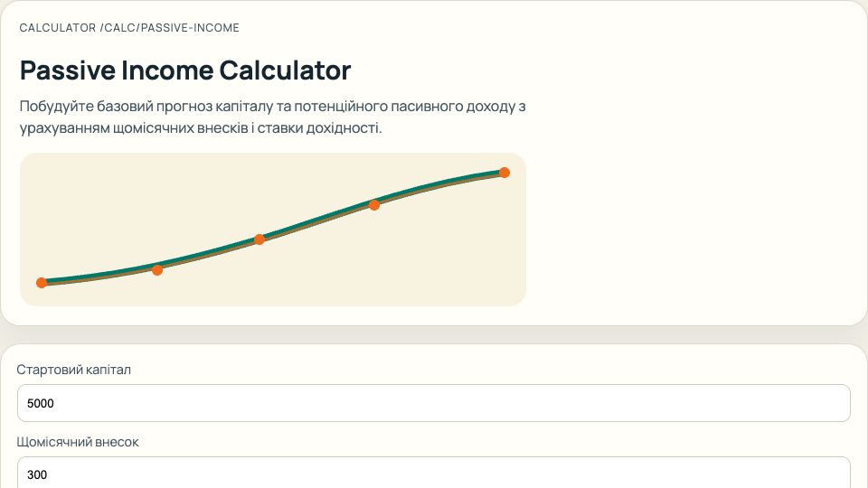Click the 300 value in the input
The width and height of the screenshot is (868, 488).
tap(38, 474)
